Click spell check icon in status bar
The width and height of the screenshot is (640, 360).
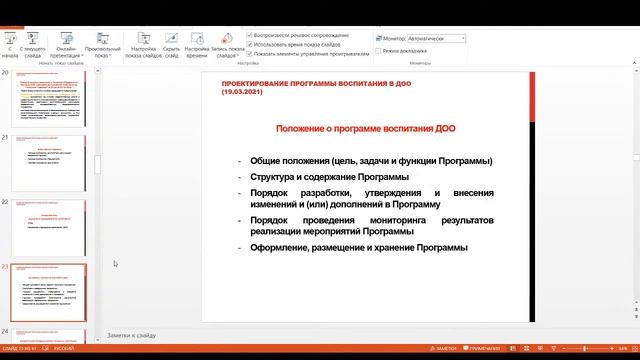[x=45, y=349]
